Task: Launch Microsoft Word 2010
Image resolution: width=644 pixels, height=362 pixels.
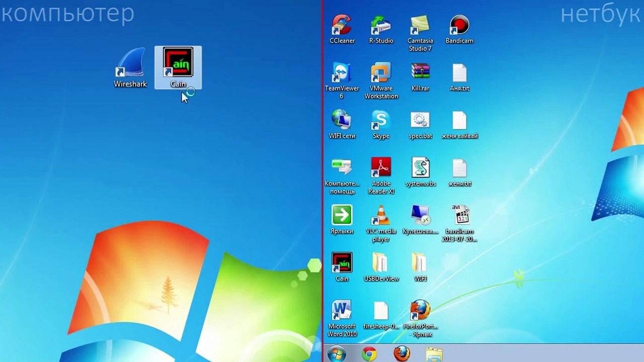Action: pos(342,319)
